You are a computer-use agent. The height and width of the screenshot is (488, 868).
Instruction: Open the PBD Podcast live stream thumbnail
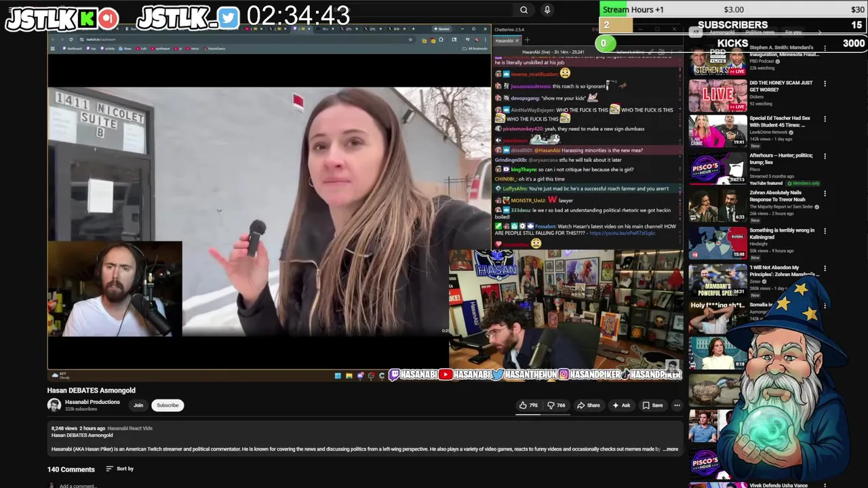tap(717, 60)
